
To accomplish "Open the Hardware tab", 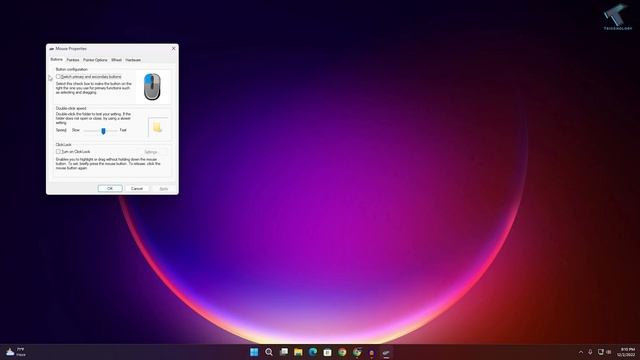I will tap(133, 60).
